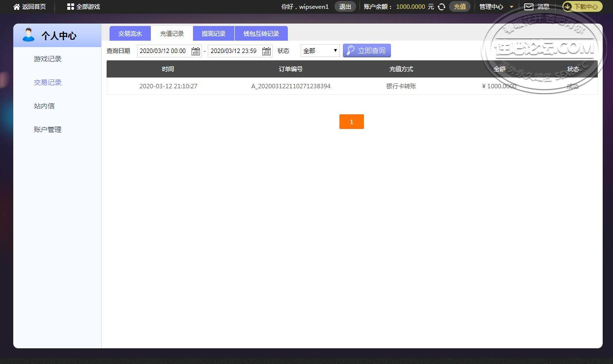Click the account balance 1000.0000 value
This screenshot has width=613, height=364.
[411, 7]
